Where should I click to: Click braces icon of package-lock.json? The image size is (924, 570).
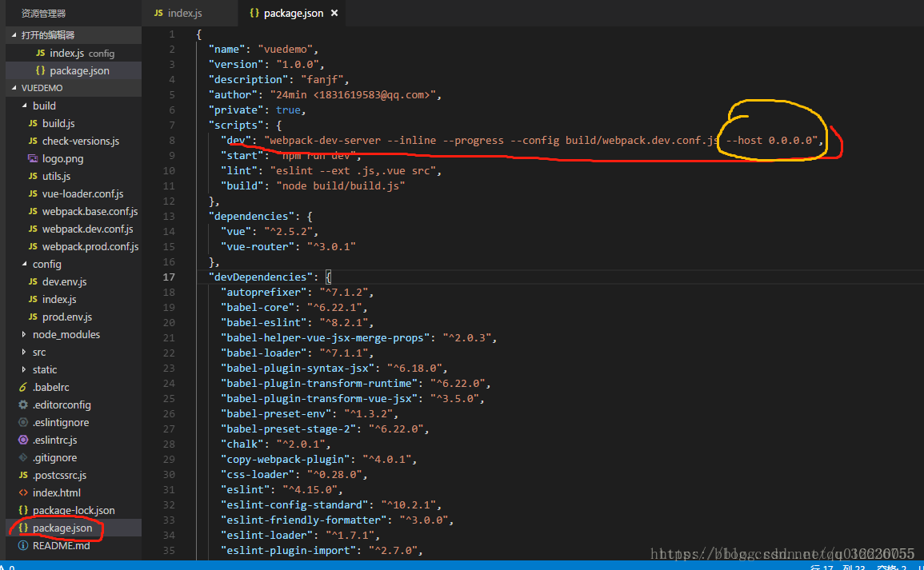click(x=23, y=510)
